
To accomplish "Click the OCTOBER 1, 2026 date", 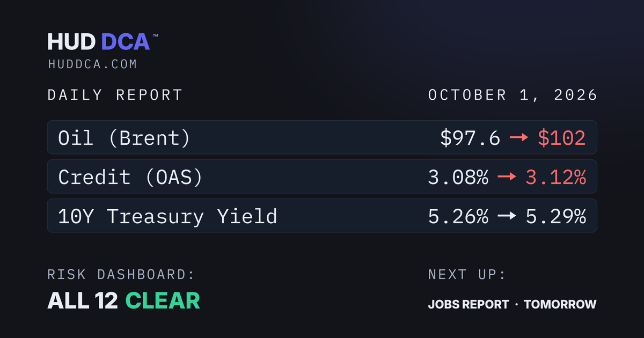I will pyautogui.click(x=513, y=95).
